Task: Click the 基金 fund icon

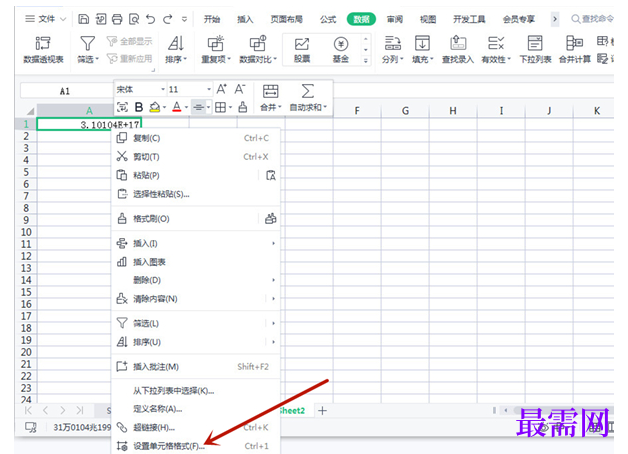Action: [341, 44]
